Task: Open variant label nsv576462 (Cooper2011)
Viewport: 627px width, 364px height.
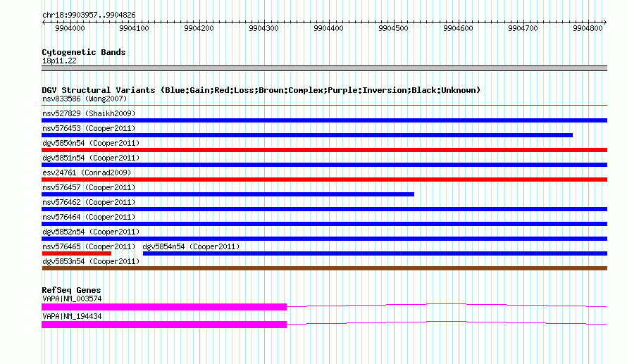Action: 89,202
